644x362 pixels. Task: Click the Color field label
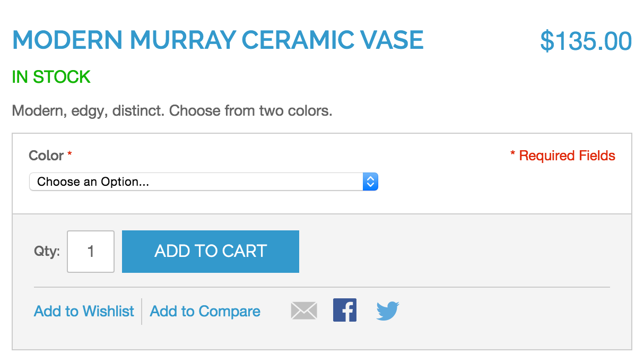pos(46,156)
